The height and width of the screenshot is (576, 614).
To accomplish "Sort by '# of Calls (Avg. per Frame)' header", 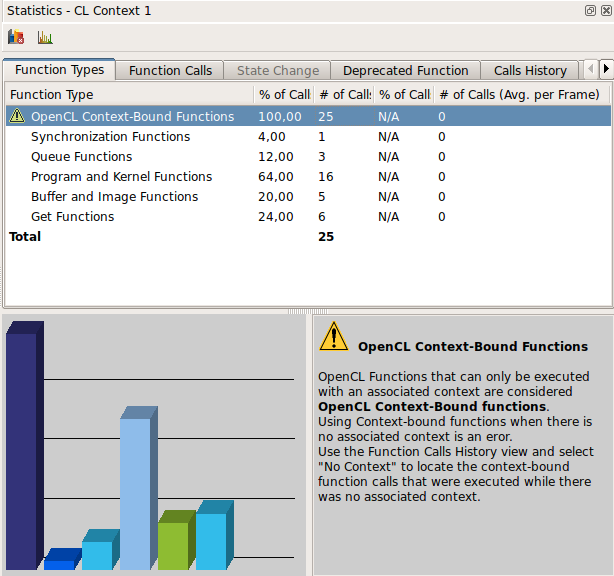I will (x=521, y=94).
